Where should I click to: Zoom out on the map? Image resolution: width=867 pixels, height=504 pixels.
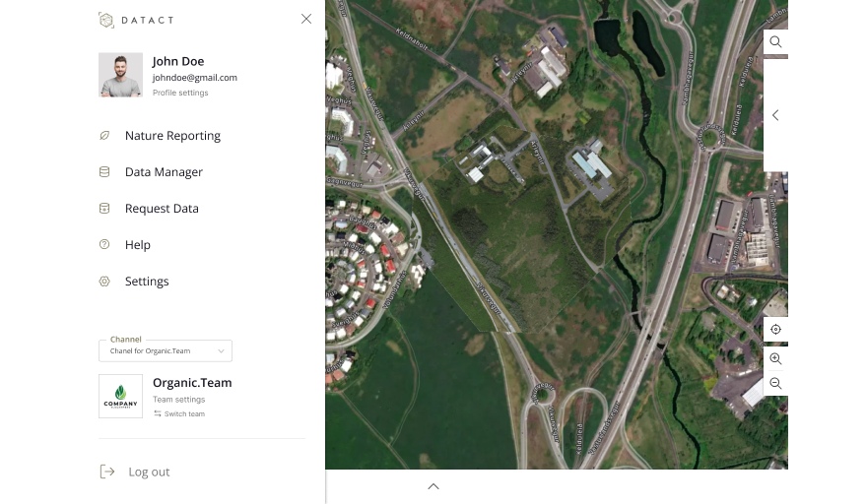(x=775, y=384)
